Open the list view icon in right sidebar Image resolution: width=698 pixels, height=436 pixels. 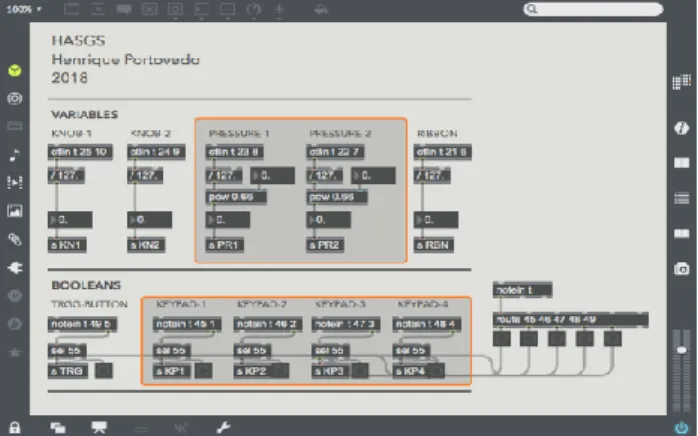[682, 198]
